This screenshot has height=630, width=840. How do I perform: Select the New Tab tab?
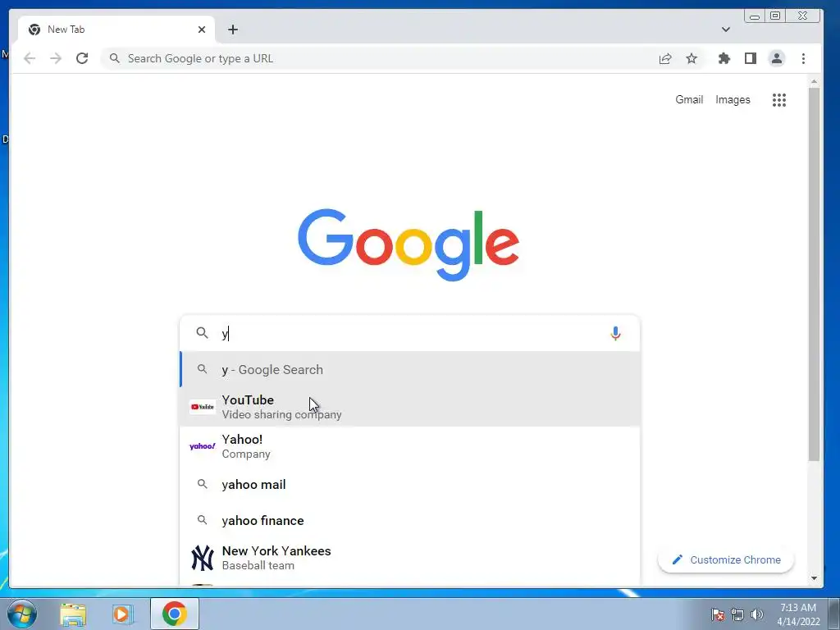(116, 30)
